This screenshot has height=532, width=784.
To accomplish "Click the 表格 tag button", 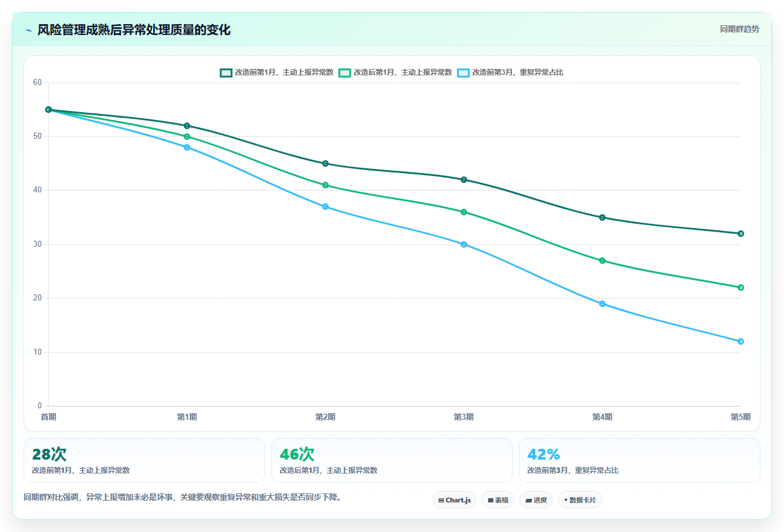I will pyautogui.click(x=498, y=500).
